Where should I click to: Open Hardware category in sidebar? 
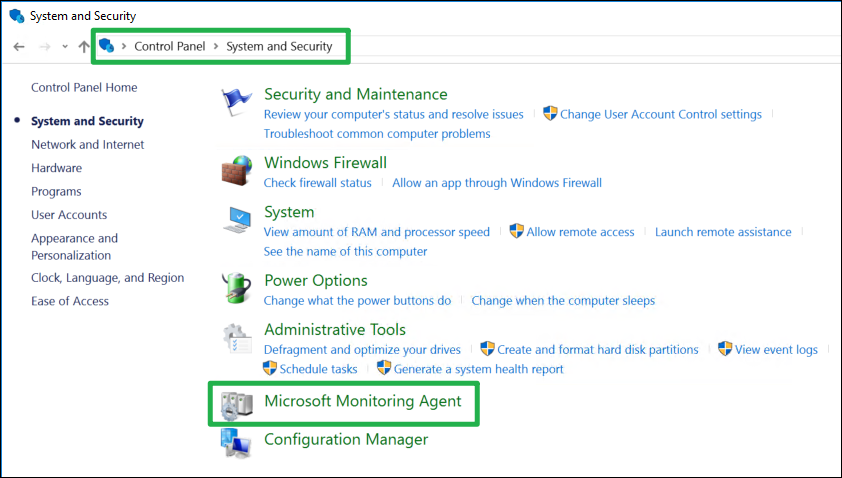click(56, 168)
